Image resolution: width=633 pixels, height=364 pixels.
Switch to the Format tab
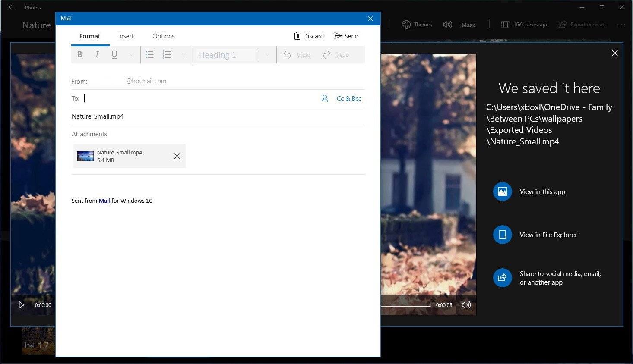[90, 36]
